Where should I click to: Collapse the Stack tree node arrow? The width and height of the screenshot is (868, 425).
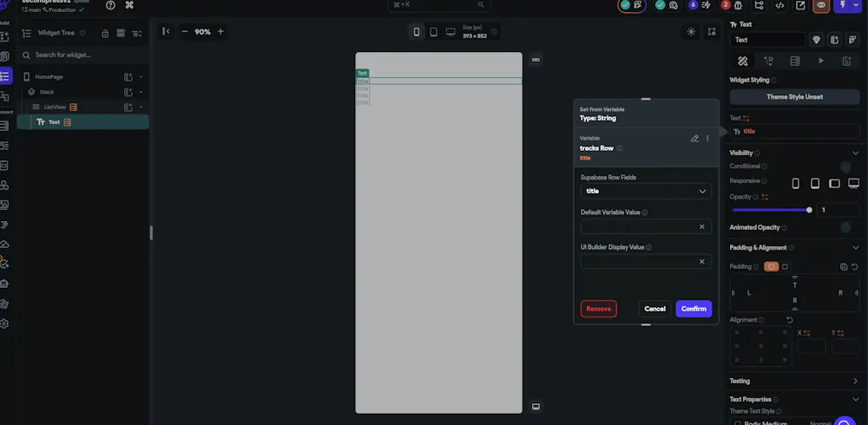click(141, 92)
